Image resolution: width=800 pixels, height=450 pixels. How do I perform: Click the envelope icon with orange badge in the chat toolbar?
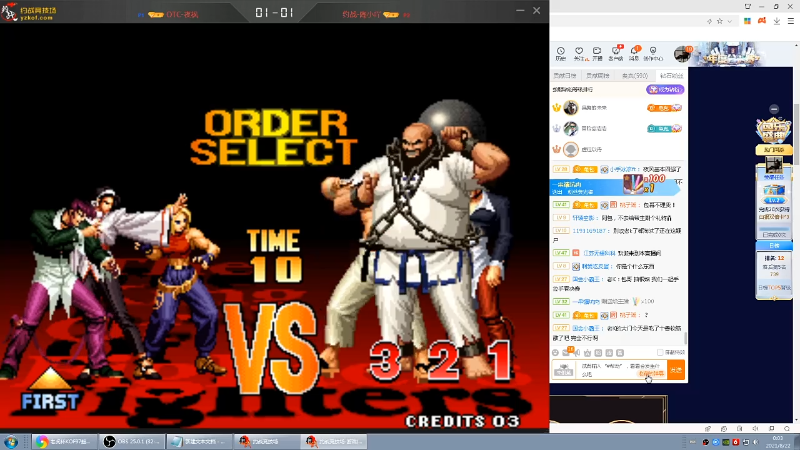(567, 352)
